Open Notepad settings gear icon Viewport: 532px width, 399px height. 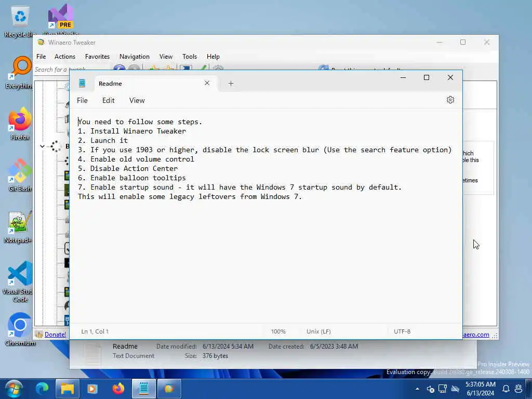[x=450, y=100]
